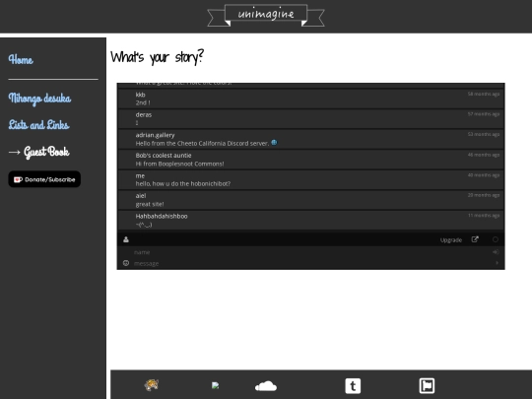Viewport: 532px width, 399px height.
Task: Click the Upgrade link in chatbox
Action: click(x=451, y=239)
